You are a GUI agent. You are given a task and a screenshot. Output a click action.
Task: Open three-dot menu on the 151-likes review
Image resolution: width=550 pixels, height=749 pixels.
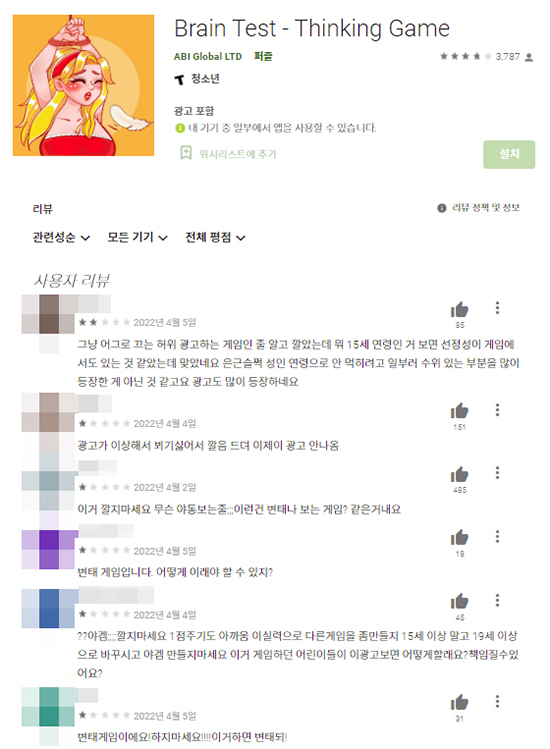coord(497,410)
